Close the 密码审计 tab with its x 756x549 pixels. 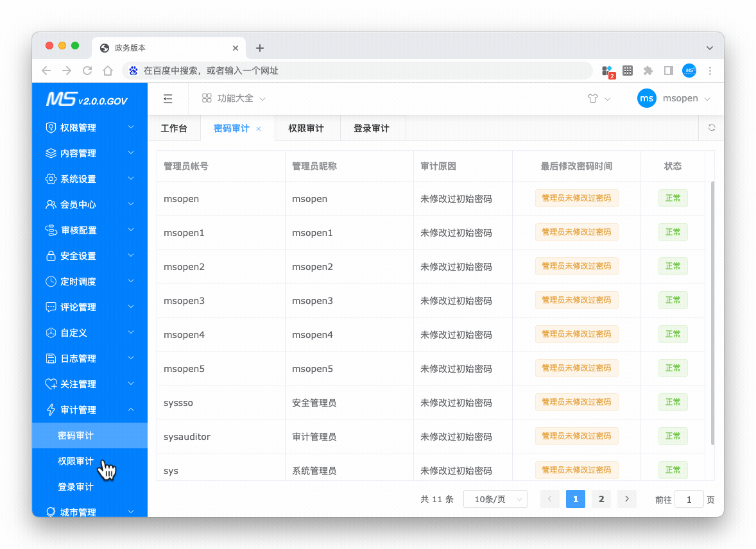click(259, 129)
